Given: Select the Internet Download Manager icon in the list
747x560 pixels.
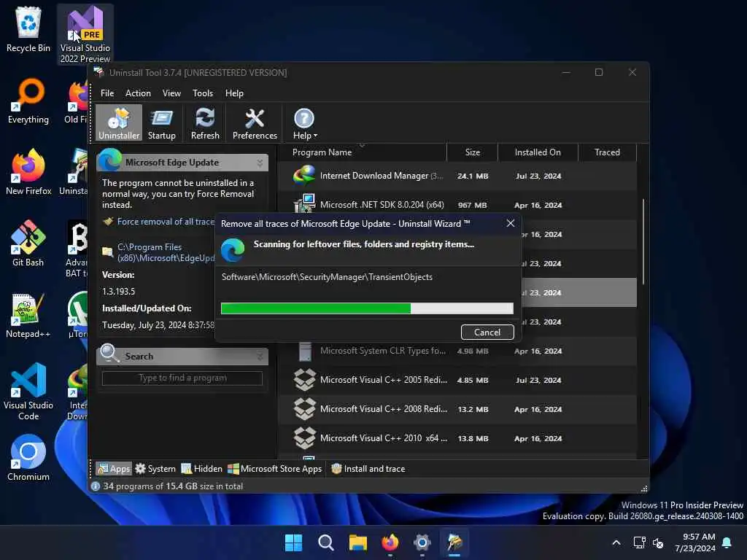Looking at the screenshot, I should coord(304,176).
